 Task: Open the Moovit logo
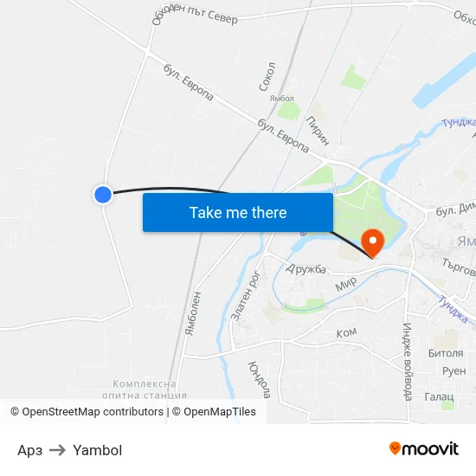point(424,449)
